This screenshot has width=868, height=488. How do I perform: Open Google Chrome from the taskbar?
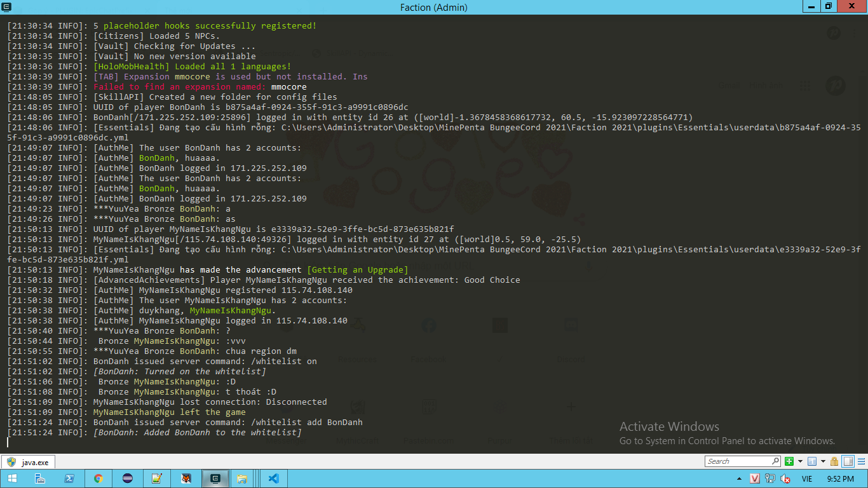[x=98, y=478]
